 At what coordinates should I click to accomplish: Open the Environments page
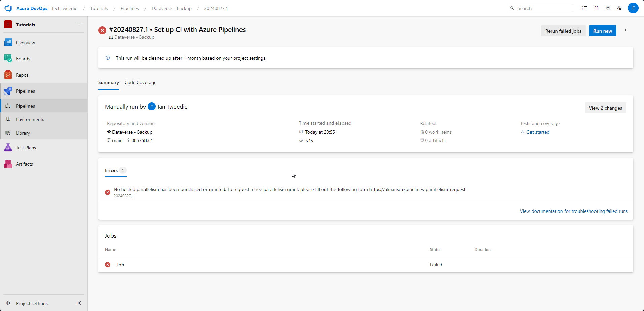30,119
